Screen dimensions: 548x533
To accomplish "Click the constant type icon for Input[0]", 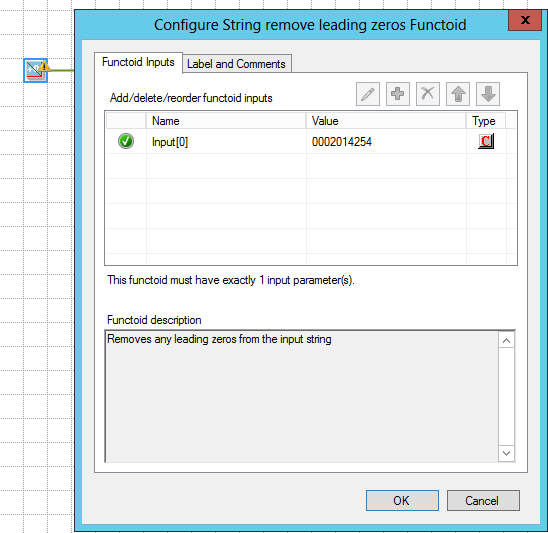I will tap(486, 141).
